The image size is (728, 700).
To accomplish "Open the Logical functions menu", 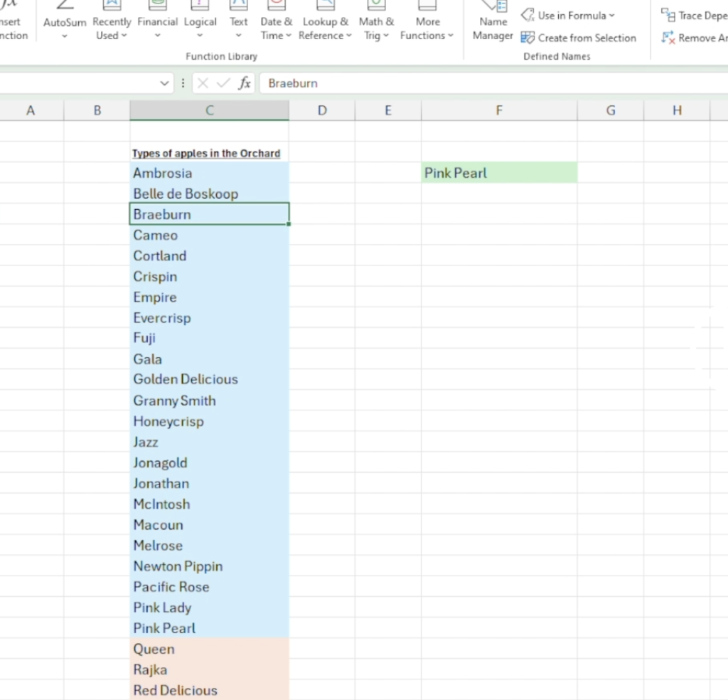I will click(x=200, y=21).
